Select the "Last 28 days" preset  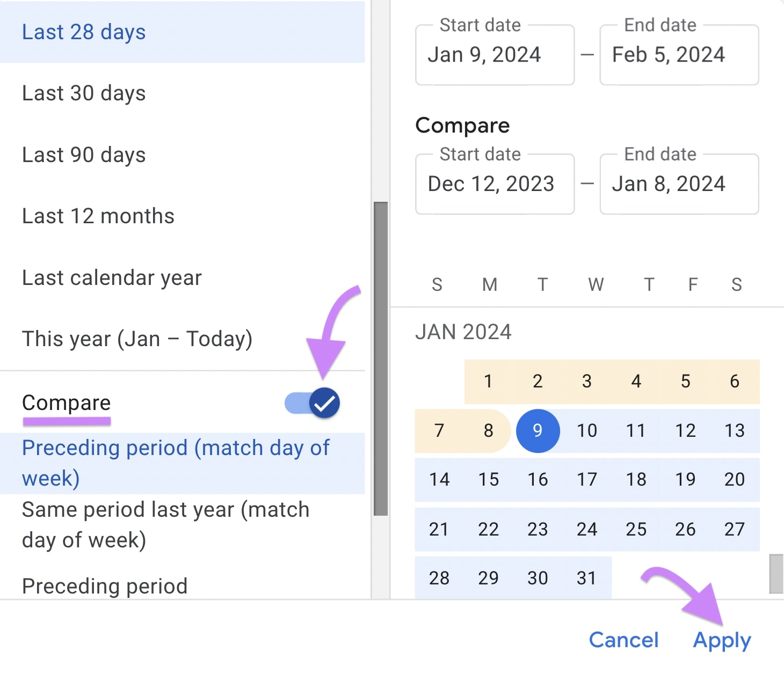[84, 32]
